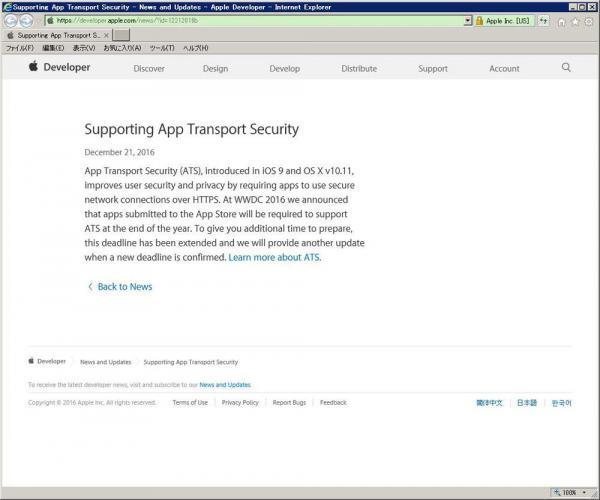Screen dimensions: 600x500
Task: Click the browser Forward arrow button
Action: 26,21
